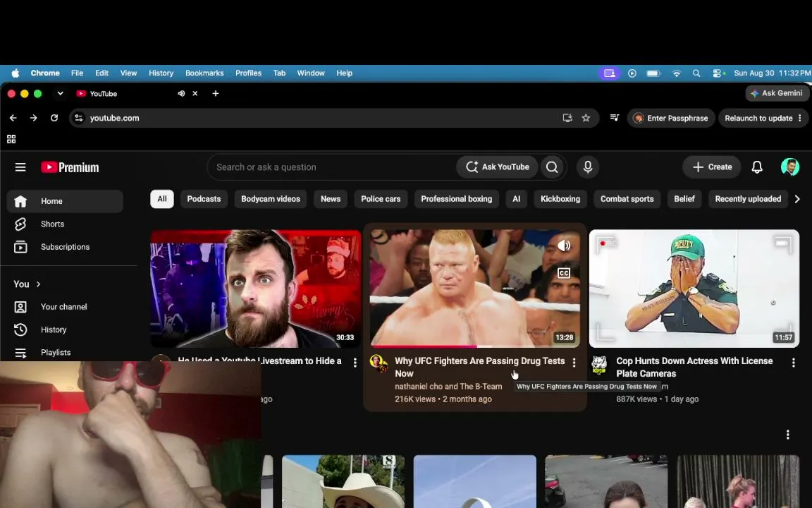Seek using the UFC video red progress bar
The width and height of the screenshot is (812, 508).
(475, 346)
